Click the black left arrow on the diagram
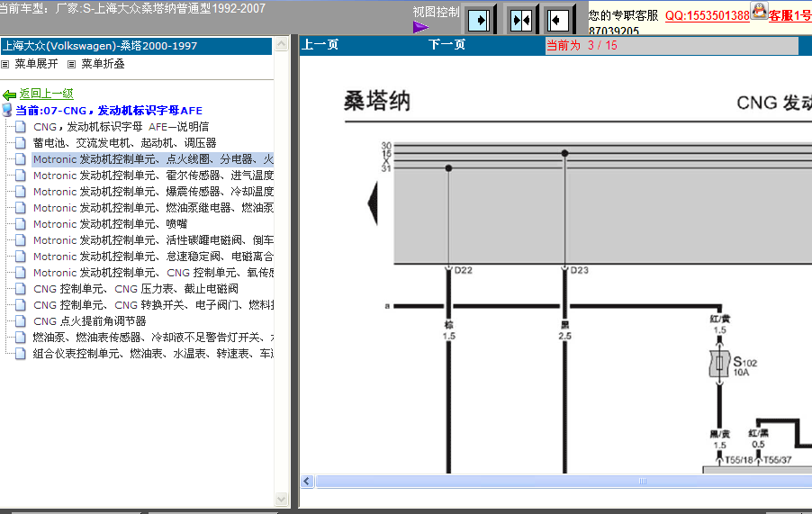Image resolution: width=812 pixels, height=514 pixels. click(373, 203)
